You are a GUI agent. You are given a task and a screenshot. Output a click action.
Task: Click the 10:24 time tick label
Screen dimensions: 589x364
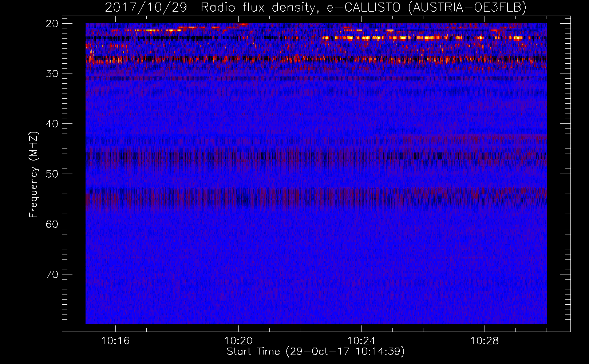361,341
